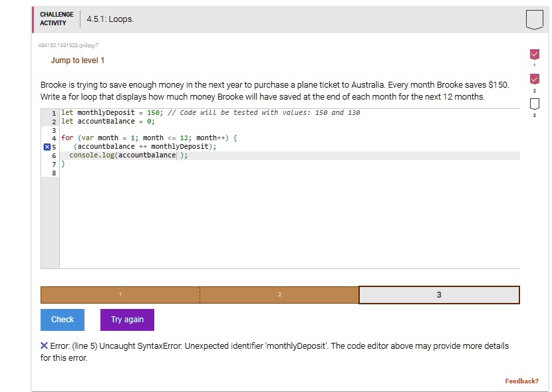Select the level 2 completed checkmark icon

pos(534,79)
